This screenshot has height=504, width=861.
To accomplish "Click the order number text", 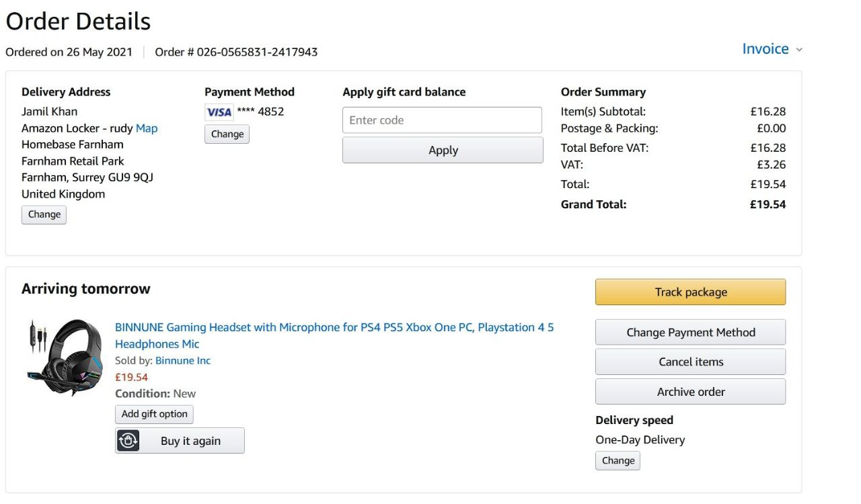I will (236, 52).
